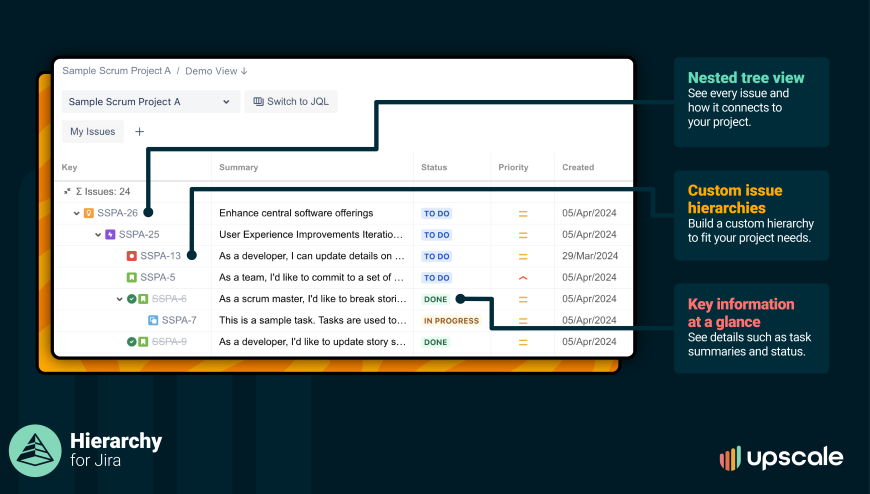Open issue key SSPA-7
The width and height of the screenshot is (870, 494).
tap(179, 320)
